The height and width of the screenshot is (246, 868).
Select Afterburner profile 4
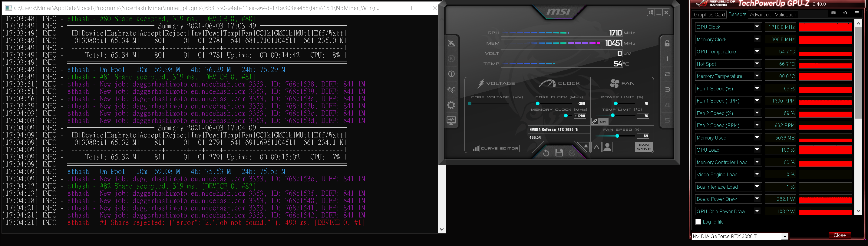[667, 105]
